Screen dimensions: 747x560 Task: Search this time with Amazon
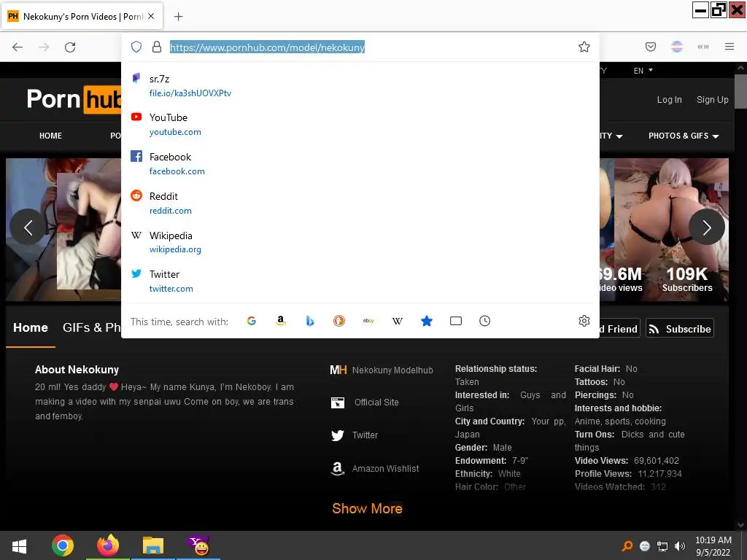point(281,321)
